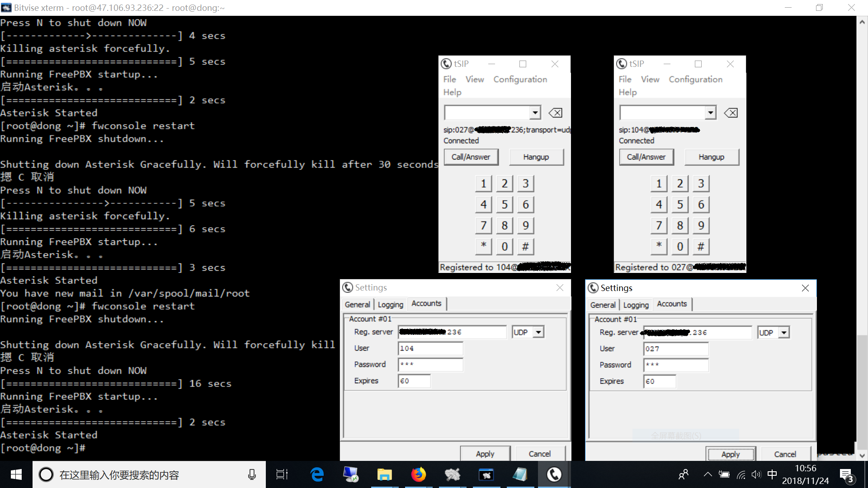Click Cancel in left Settings dialog

click(540, 454)
